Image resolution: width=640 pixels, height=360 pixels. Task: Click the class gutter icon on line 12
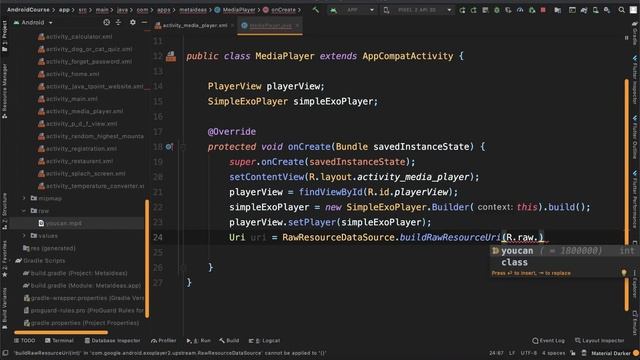pyautogui.click(x=171, y=56)
